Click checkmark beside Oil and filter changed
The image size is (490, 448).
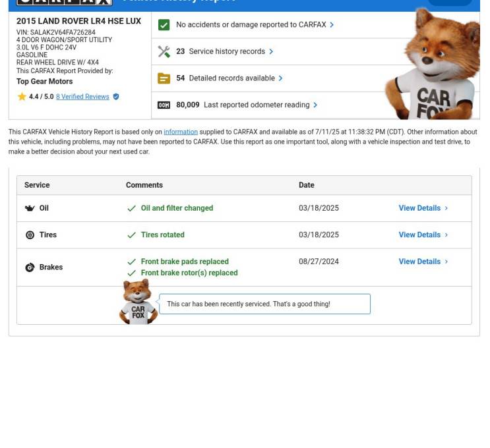(132, 208)
